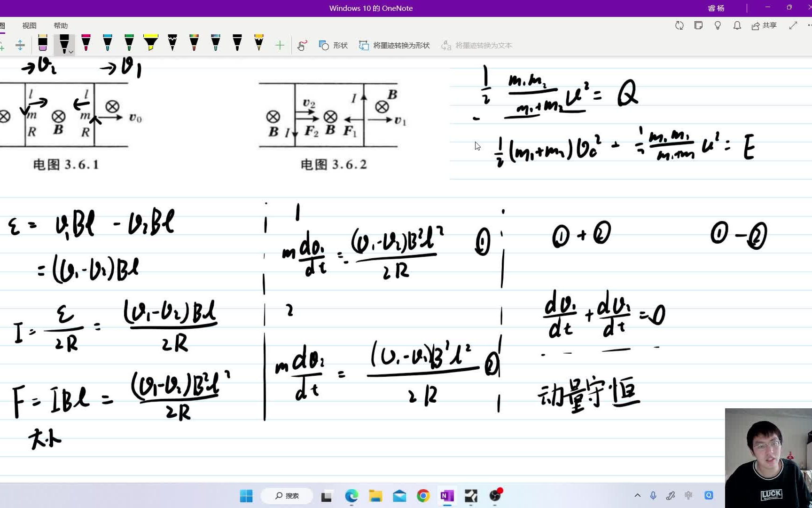Screen dimensions: 812x508
Task: Add a new pen with the plus icon
Action: pyautogui.click(x=280, y=45)
